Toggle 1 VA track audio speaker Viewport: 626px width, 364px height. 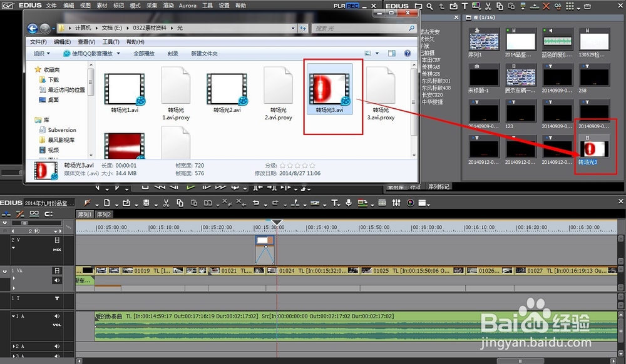point(57,280)
